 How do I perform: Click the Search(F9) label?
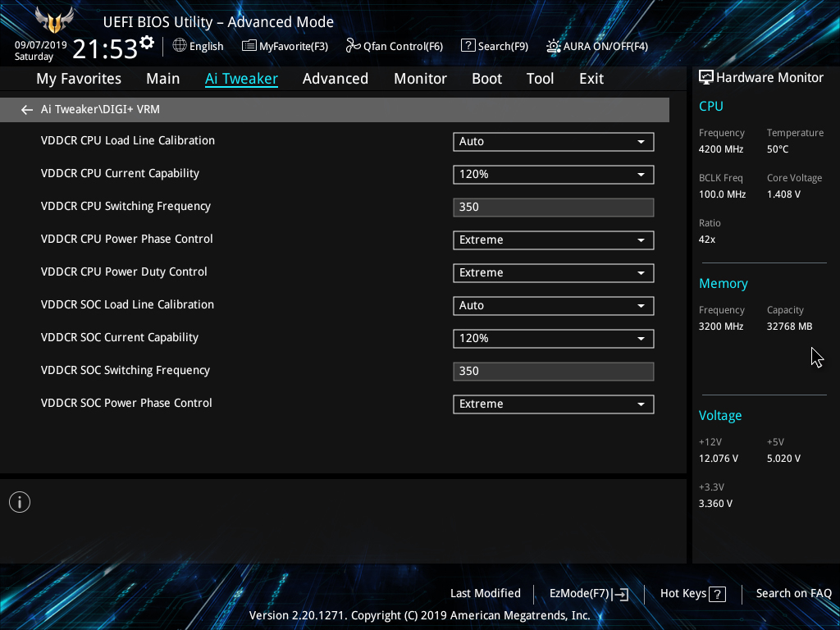pos(503,47)
